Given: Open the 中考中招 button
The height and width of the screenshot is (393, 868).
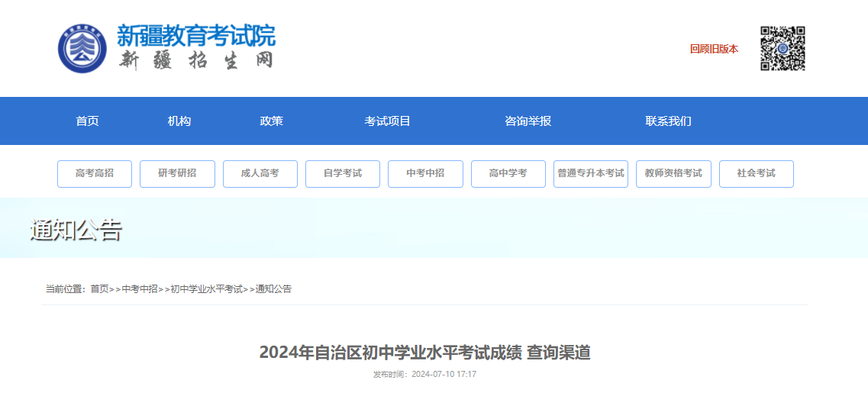Looking at the screenshot, I should 425,174.
